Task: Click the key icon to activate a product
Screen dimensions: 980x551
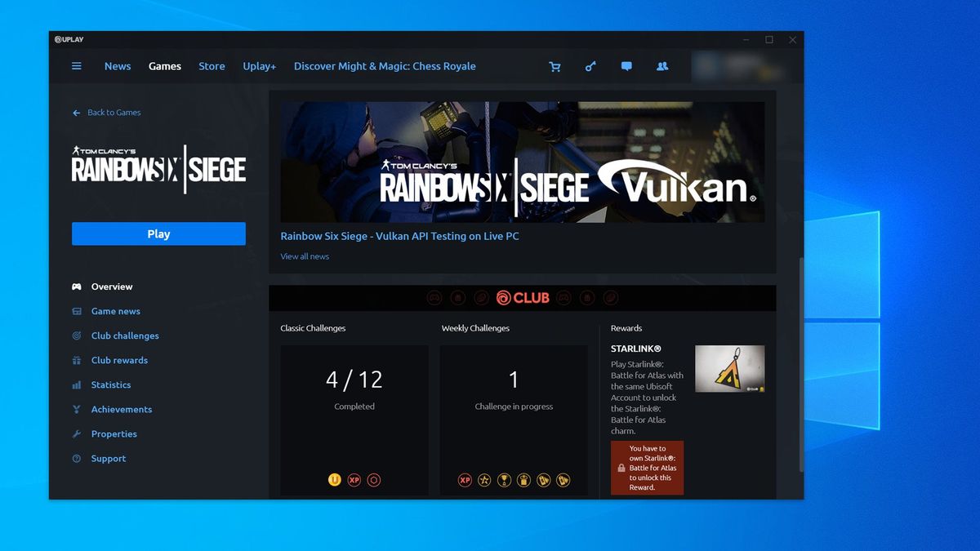Action: point(590,66)
